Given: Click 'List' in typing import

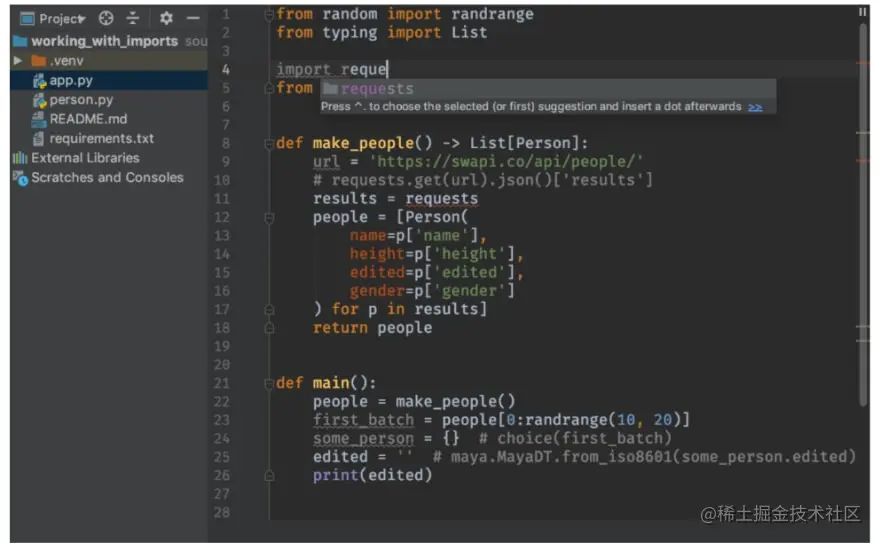Looking at the screenshot, I should pos(469,33).
